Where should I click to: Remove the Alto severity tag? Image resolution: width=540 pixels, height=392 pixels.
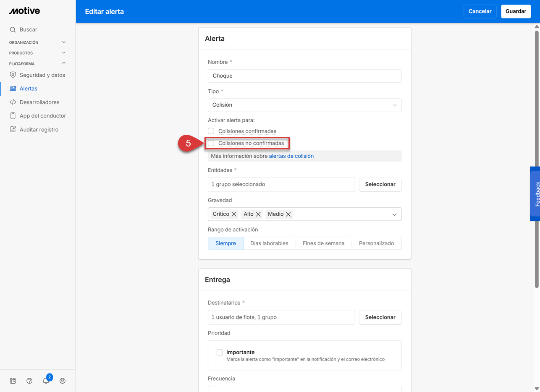tap(258, 214)
